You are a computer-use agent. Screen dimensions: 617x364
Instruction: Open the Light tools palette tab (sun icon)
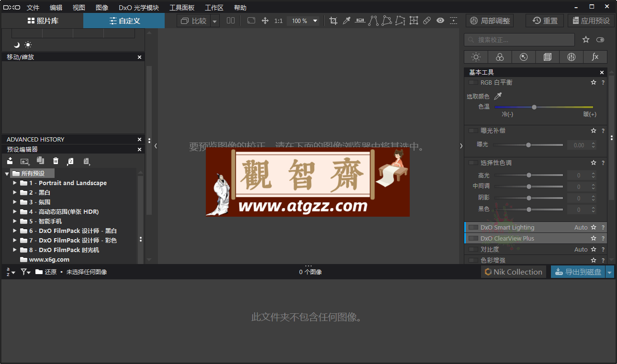476,57
